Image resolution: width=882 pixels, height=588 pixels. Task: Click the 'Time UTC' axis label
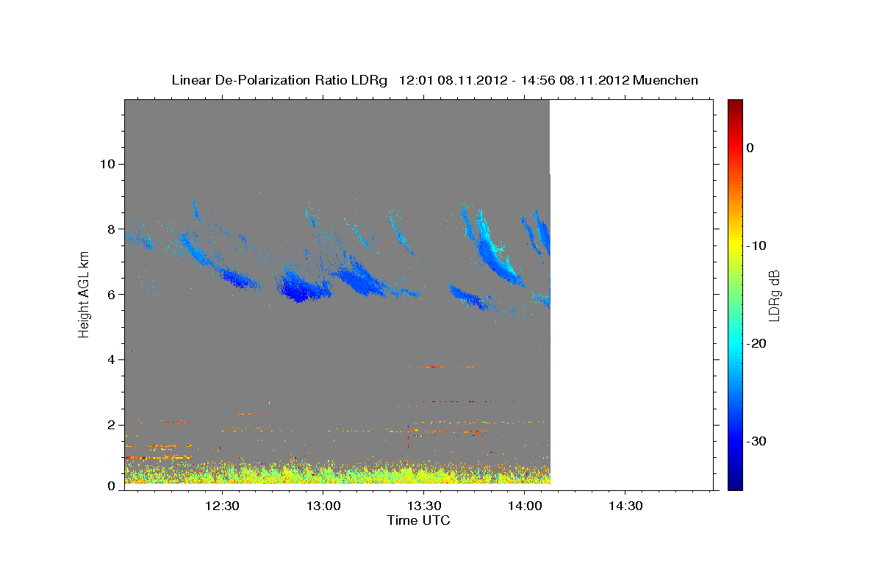(x=418, y=520)
